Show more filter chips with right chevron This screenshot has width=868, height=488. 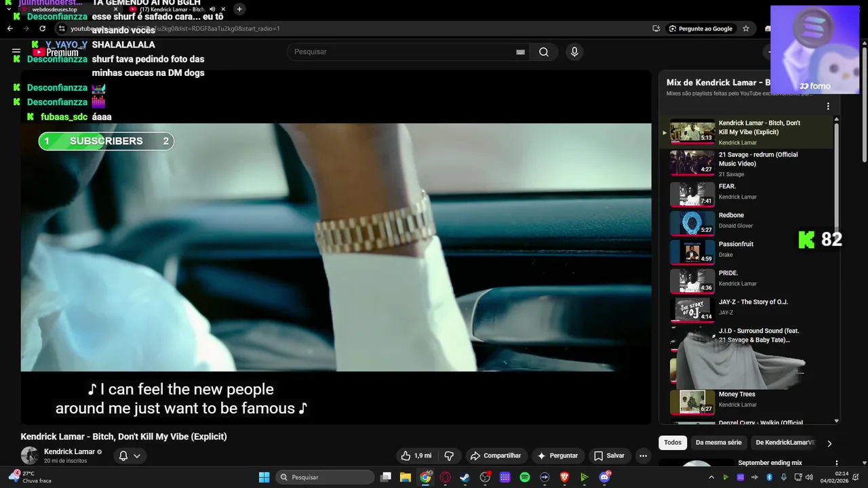click(829, 443)
